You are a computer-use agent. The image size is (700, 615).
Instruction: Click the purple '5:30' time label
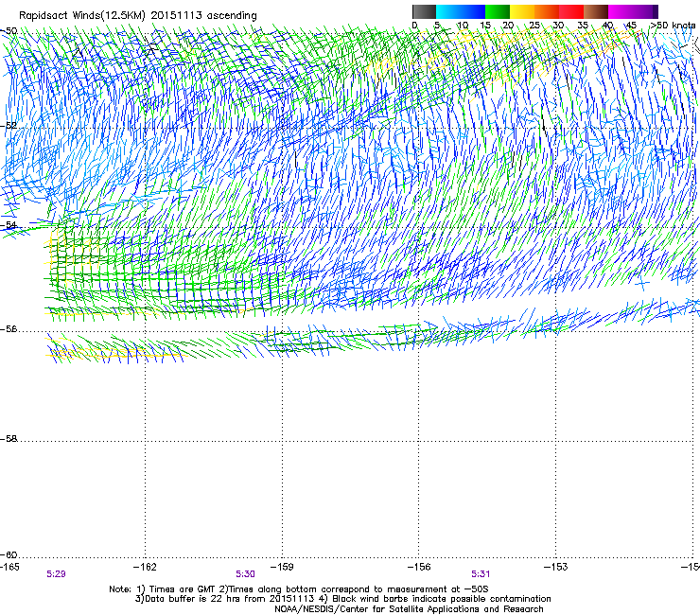click(246, 574)
